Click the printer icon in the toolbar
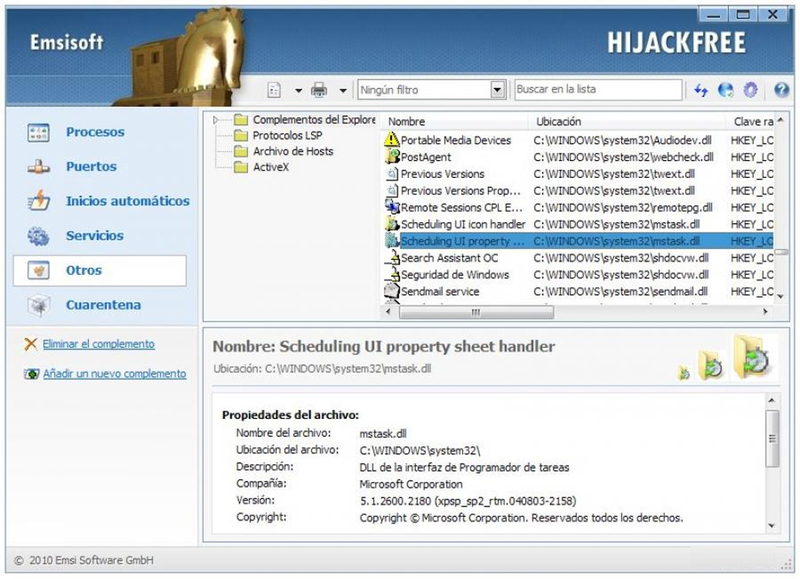The image size is (800, 579). (319, 90)
